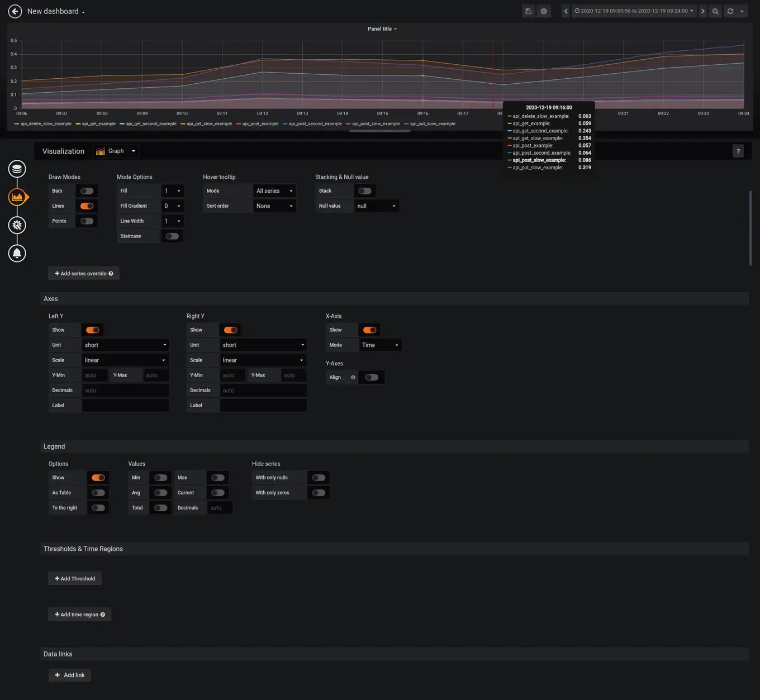
Task: Click the Add link button under Data links
Action: tap(69, 675)
